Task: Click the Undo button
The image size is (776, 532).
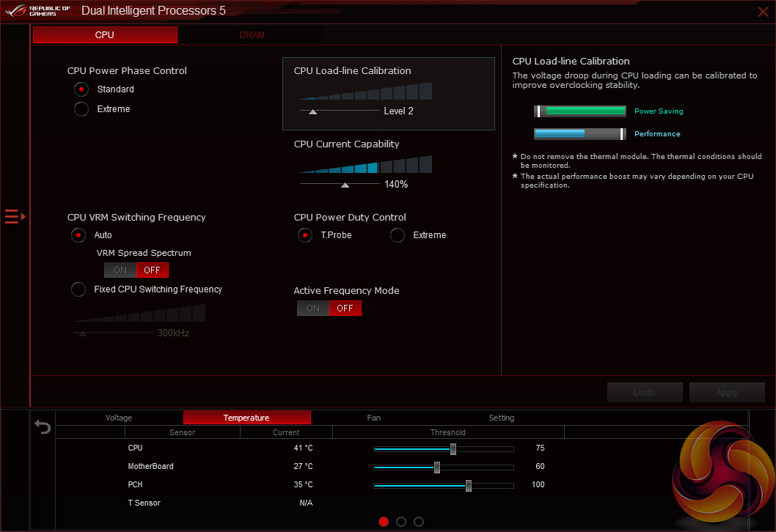Action: pos(645,393)
